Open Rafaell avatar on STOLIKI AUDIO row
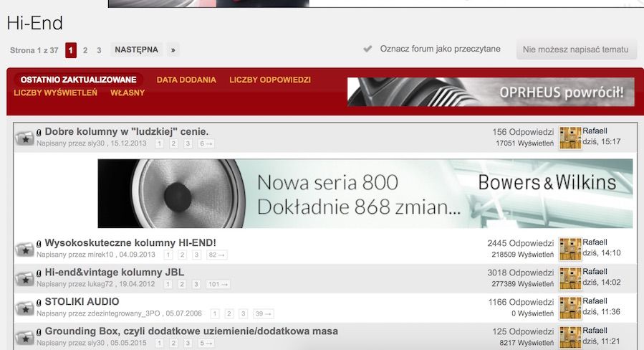 coord(570,308)
